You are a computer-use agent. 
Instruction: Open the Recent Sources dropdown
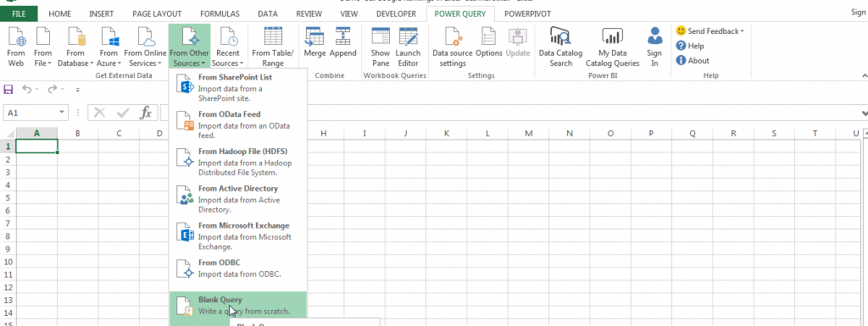point(227,47)
